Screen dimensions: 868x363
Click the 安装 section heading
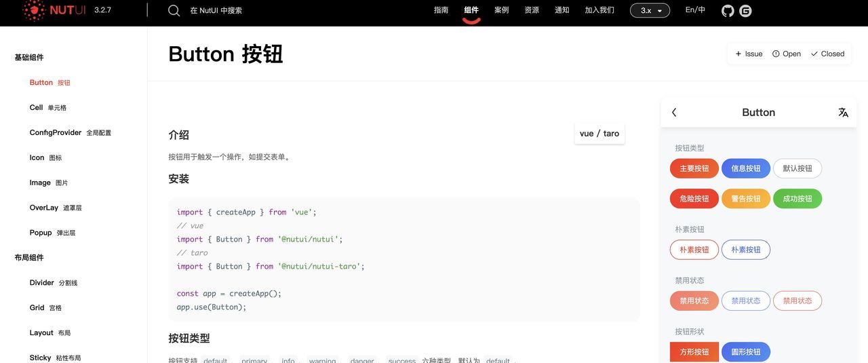[178, 179]
